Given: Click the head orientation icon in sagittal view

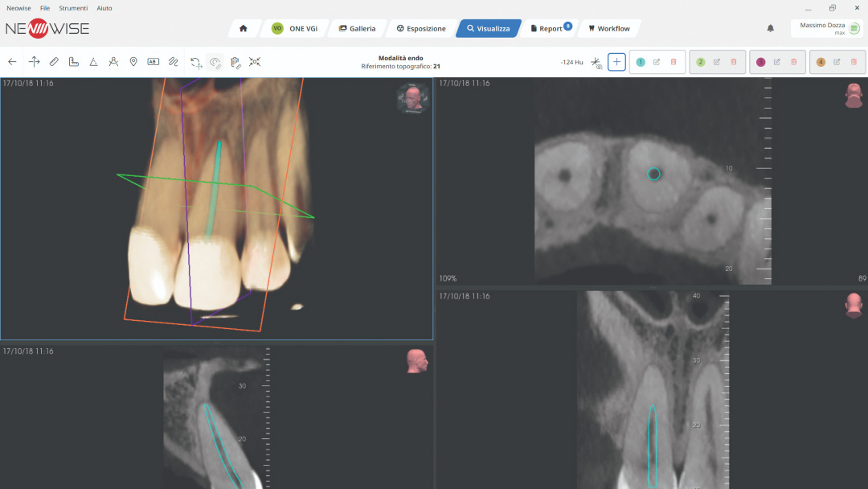Looking at the screenshot, I should click(x=417, y=361).
